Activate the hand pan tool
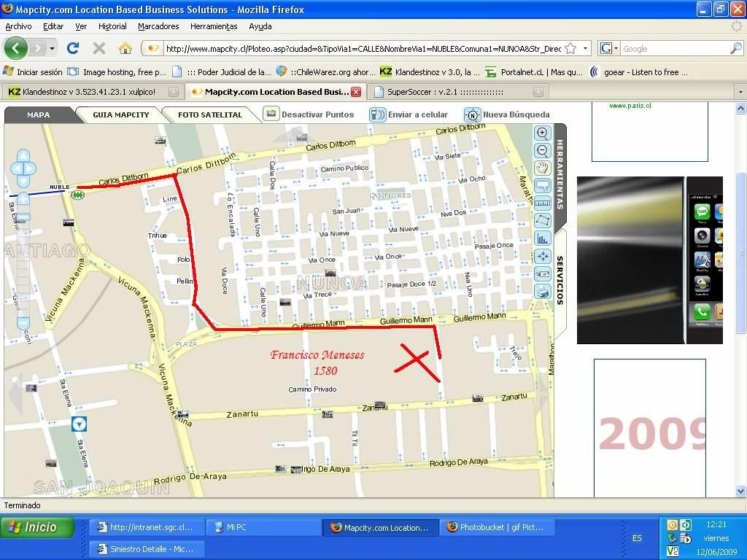The width and height of the screenshot is (747, 560). click(x=543, y=168)
